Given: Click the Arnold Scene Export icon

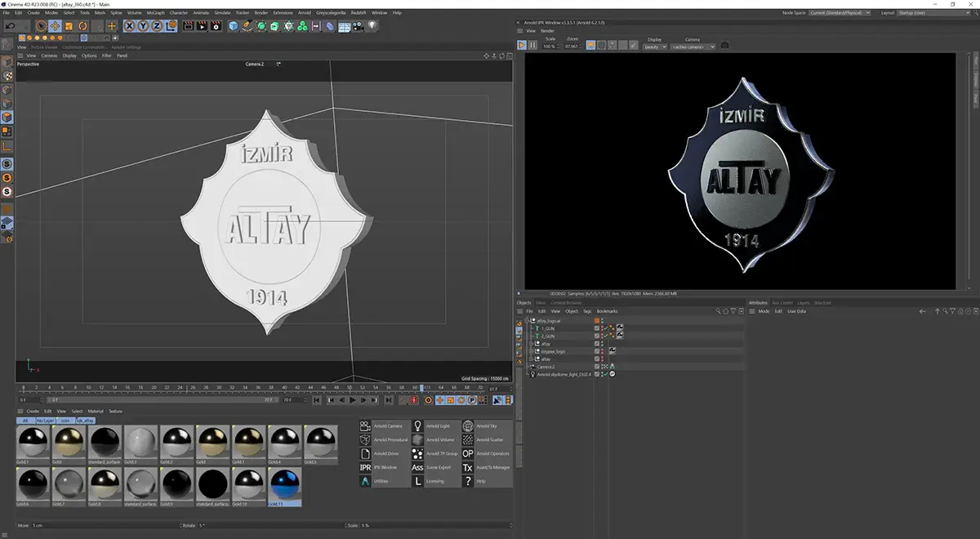Looking at the screenshot, I should click(416, 467).
